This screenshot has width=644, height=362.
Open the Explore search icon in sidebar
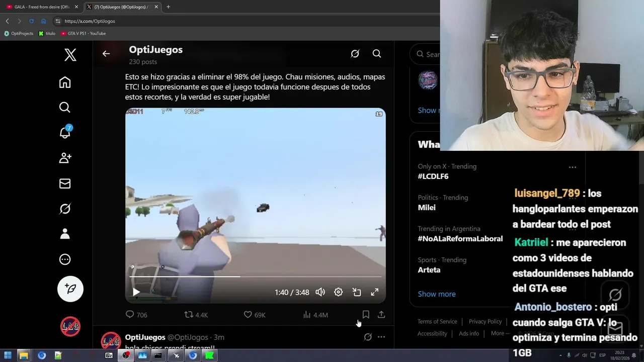point(65,107)
